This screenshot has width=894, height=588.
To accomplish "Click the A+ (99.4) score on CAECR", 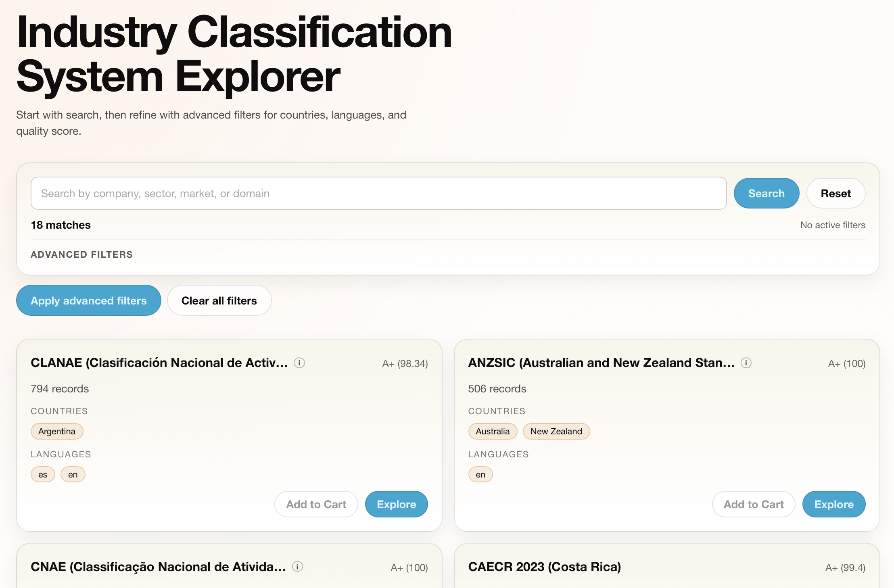I will tap(845, 567).
